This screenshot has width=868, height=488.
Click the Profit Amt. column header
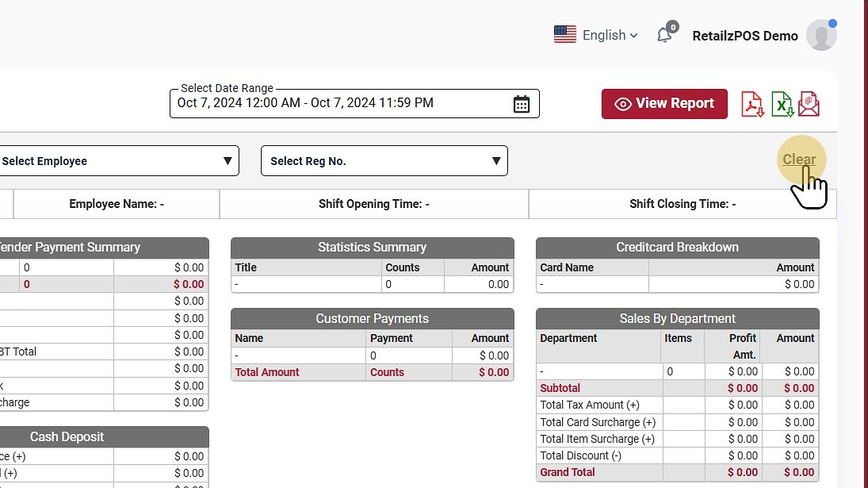(743, 346)
